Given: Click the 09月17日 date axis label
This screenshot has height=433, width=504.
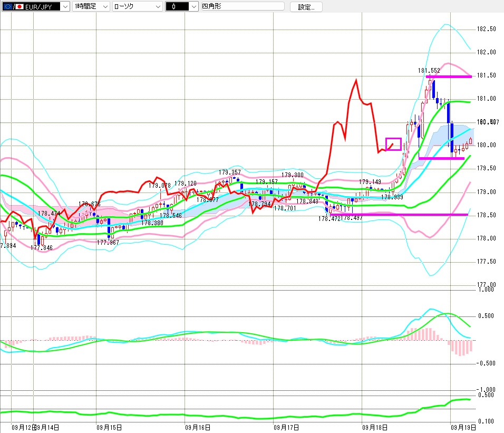Looking at the screenshot, I should click(x=286, y=428).
